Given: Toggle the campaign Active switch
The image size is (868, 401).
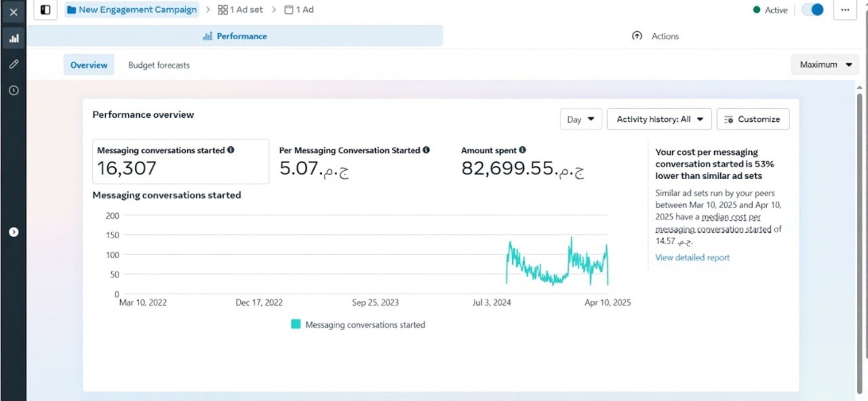Looking at the screenshot, I should click(x=813, y=10).
